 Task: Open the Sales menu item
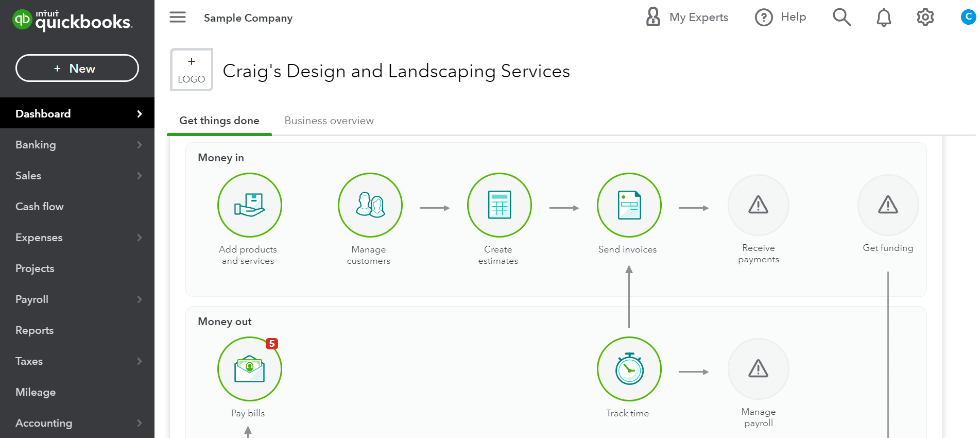77,176
